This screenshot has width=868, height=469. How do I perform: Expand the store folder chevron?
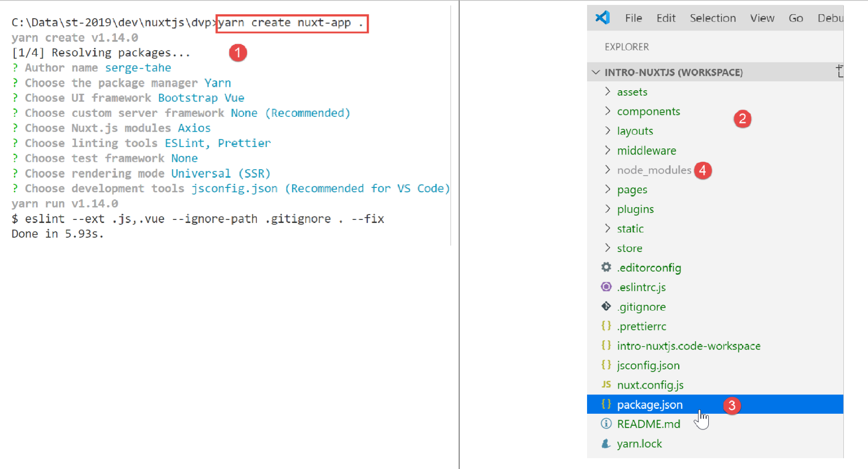pos(607,248)
